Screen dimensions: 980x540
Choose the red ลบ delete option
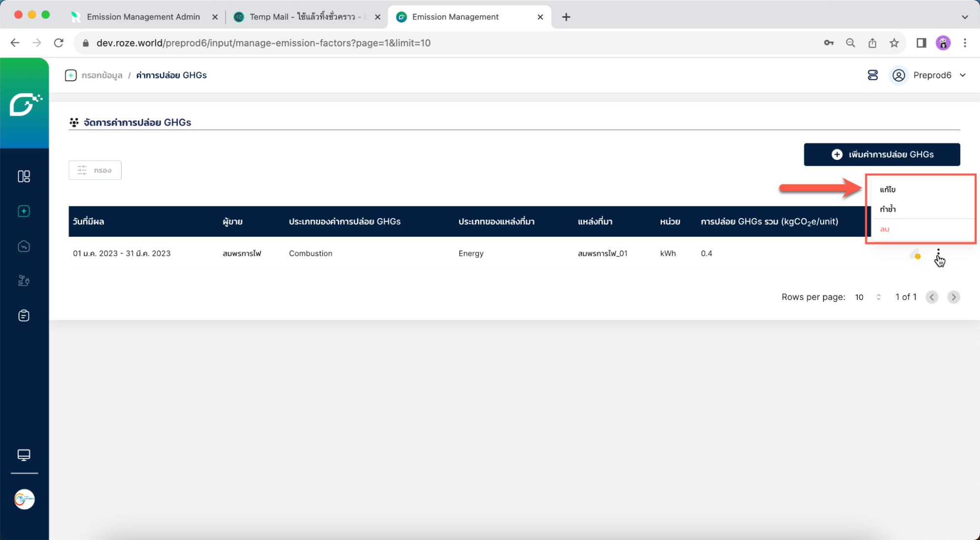coord(884,229)
